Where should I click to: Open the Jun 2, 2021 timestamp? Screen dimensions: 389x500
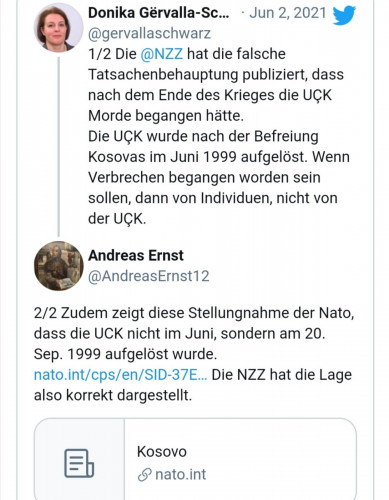(288, 13)
